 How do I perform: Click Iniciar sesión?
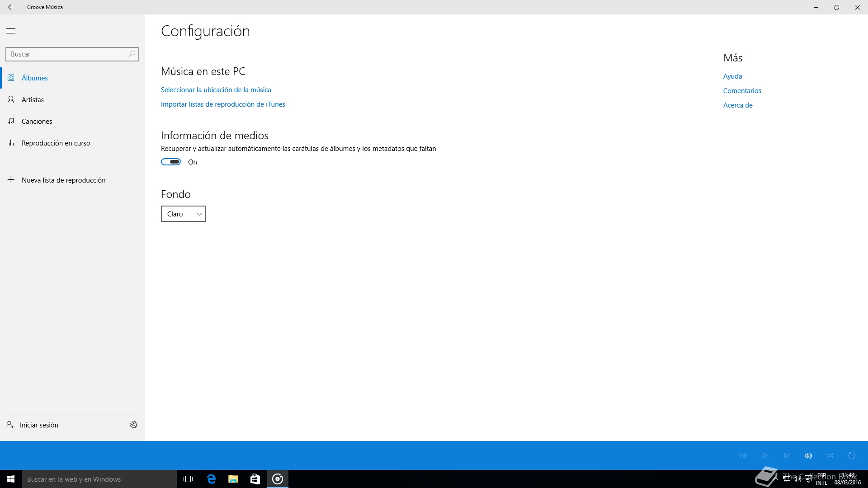point(39,425)
